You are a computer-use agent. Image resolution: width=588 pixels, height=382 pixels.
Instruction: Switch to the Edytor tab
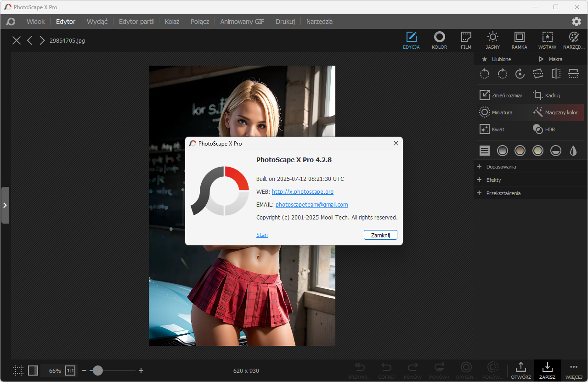pos(66,22)
